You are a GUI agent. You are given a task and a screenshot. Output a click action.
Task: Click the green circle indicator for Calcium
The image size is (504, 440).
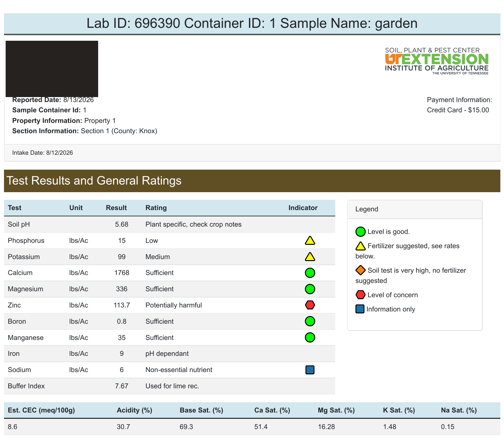tap(310, 273)
